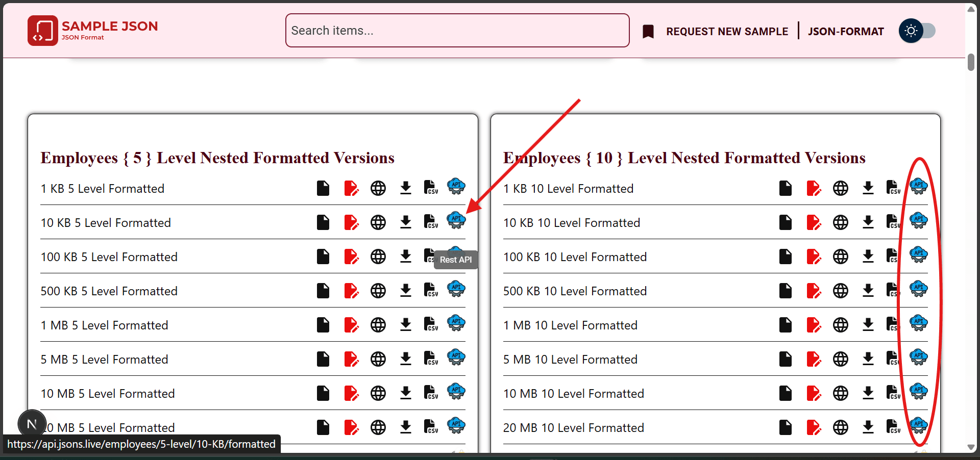Screen dimensions: 980x460
Task: Open Rest API for 10 MB 10 Level Formatted
Action: [x=919, y=391]
